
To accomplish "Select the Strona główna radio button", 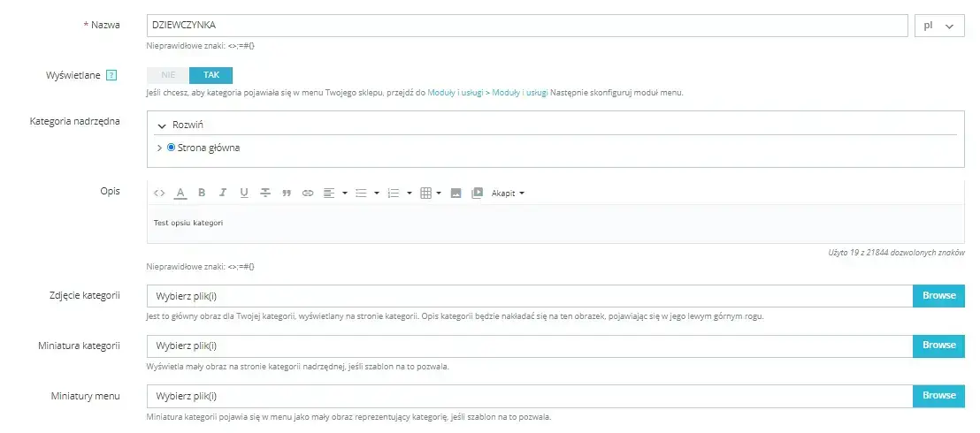I will 172,148.
